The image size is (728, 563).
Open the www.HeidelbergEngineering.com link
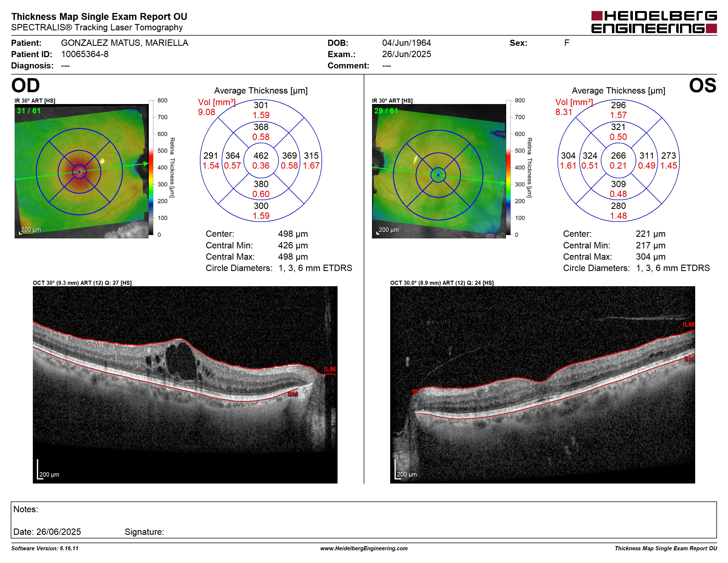pyautogui.click(x=364, y=548)
